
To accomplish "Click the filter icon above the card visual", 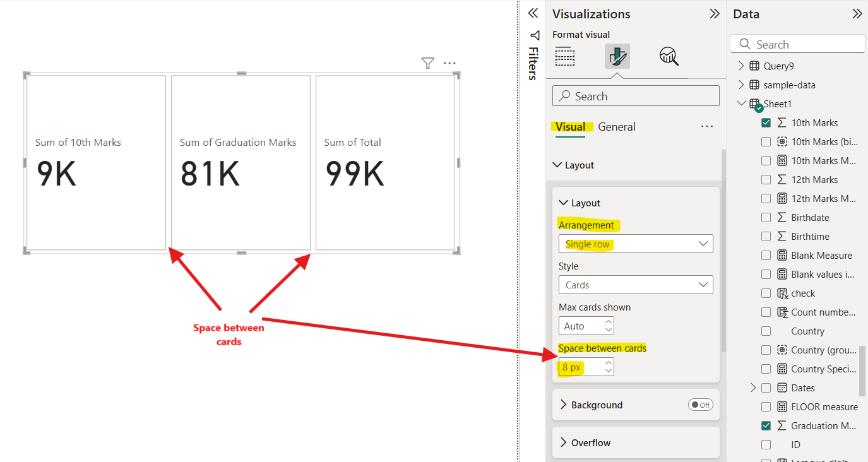I will 427,63.
